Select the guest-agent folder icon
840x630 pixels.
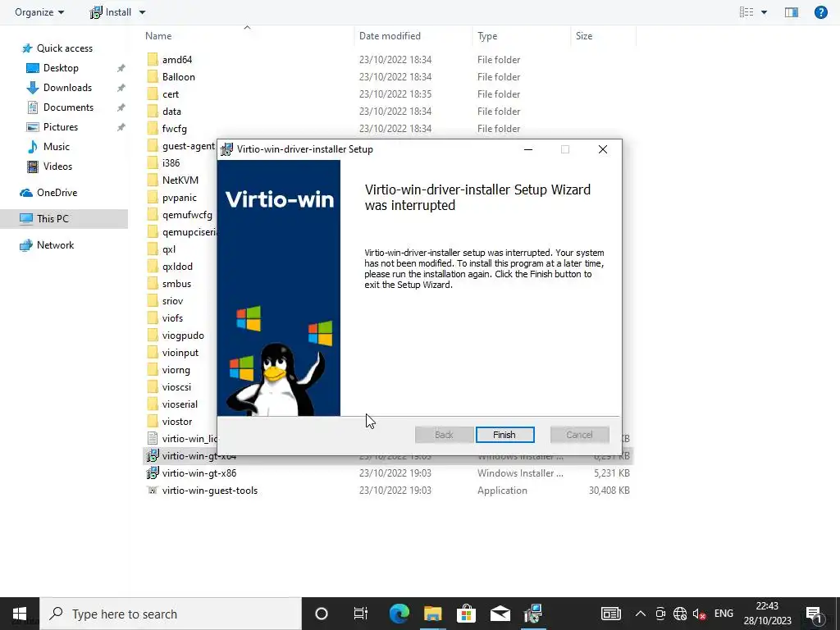[153, 146]
